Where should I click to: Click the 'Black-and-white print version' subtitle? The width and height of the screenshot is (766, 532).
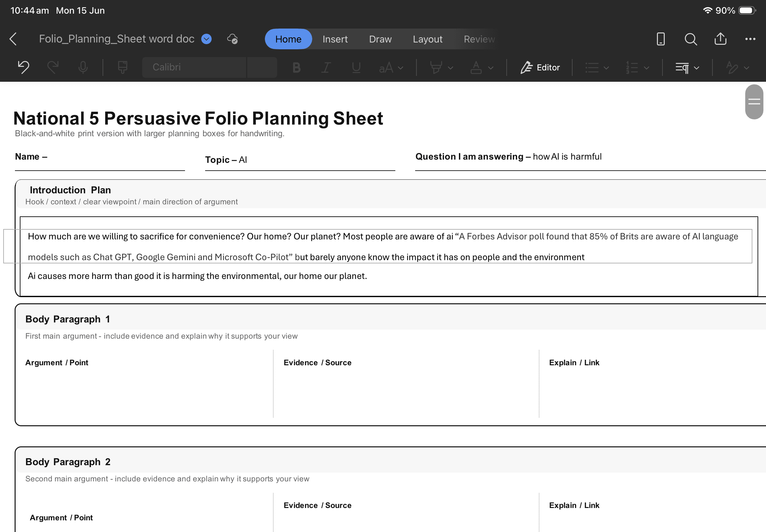pos(150,133)
